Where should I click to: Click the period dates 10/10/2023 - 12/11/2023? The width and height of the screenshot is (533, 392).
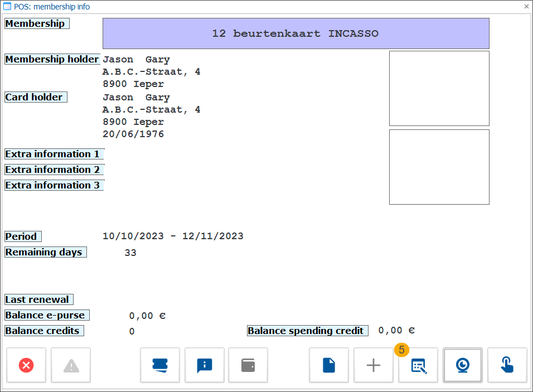click(173, 236)
